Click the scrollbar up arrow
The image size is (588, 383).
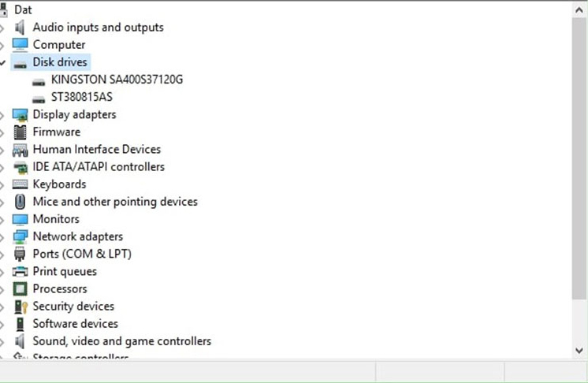pyautogui.click(x=579, y=10)
